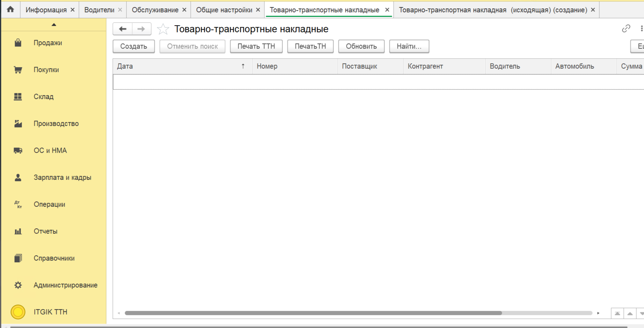Screen dimensions: 644x328
Task: Open ITGIK TTH section with yellow circle
Action: click(50, 312)
